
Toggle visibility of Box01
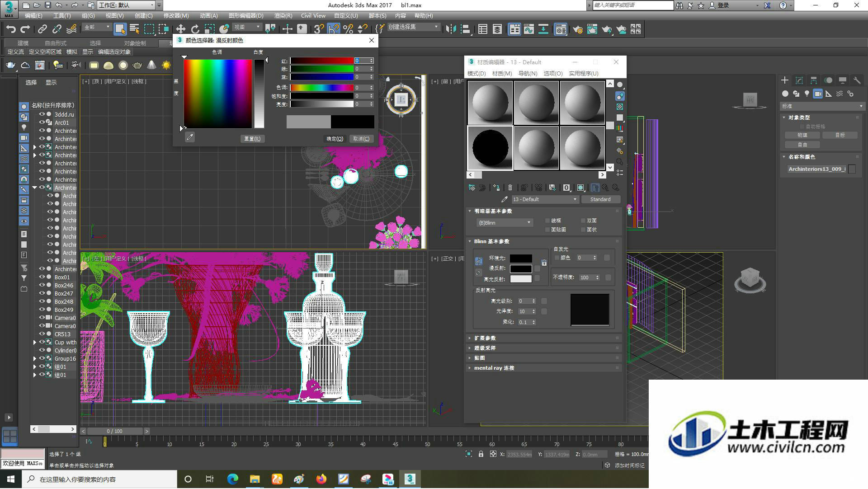click(42, 277)
